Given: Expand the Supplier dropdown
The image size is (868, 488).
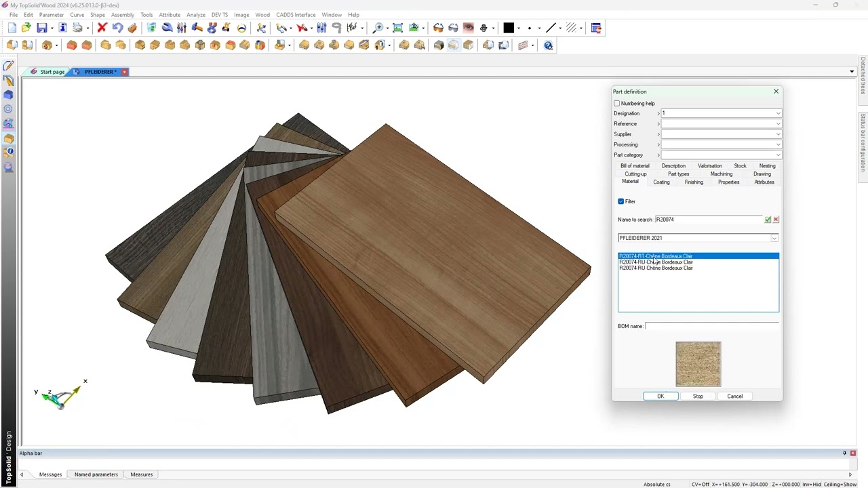Looking at the screenshot, I should click(x=778, y=134).
